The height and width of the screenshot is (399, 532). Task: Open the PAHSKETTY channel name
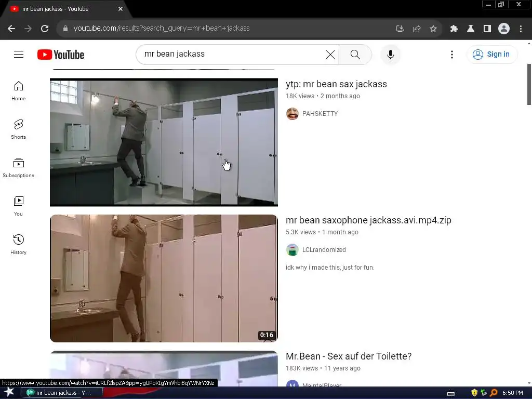point(320,114)
